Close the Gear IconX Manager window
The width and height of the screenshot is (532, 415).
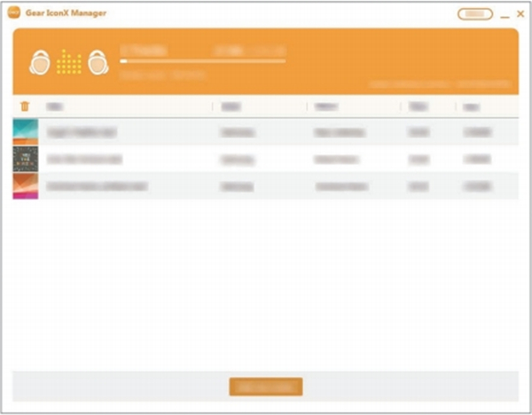(520, 14)
